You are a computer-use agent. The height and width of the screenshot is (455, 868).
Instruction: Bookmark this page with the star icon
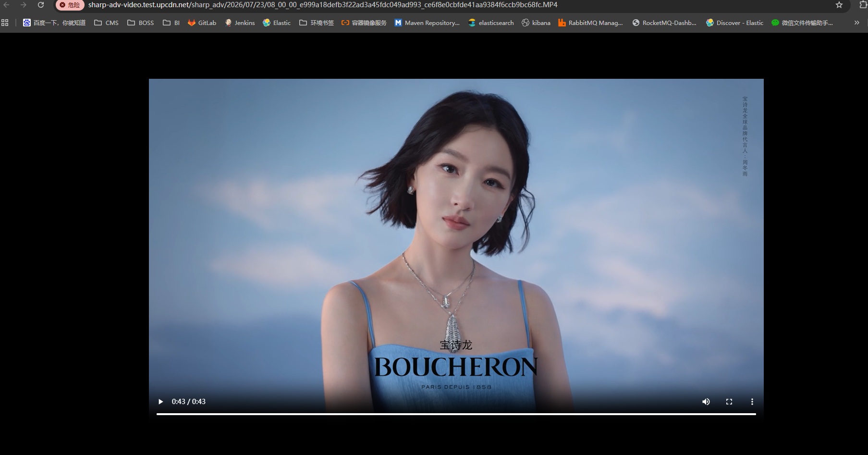point(839,5)
